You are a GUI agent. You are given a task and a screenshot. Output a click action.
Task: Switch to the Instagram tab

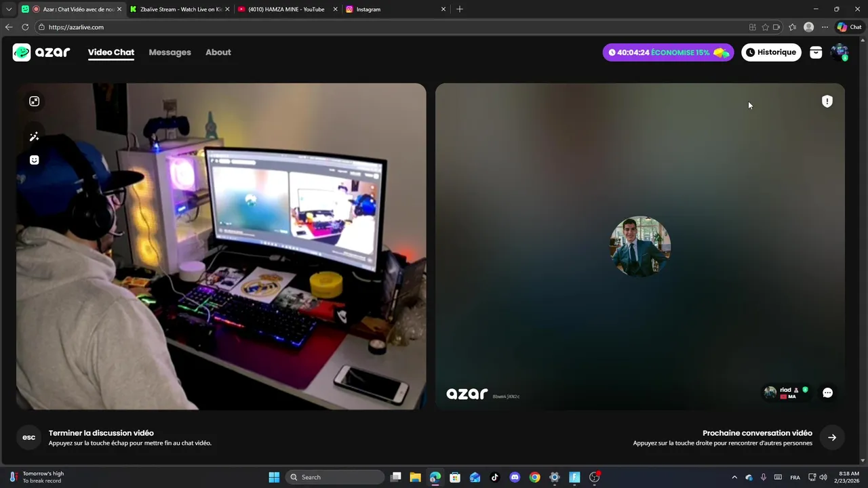[x=397, y=9]
